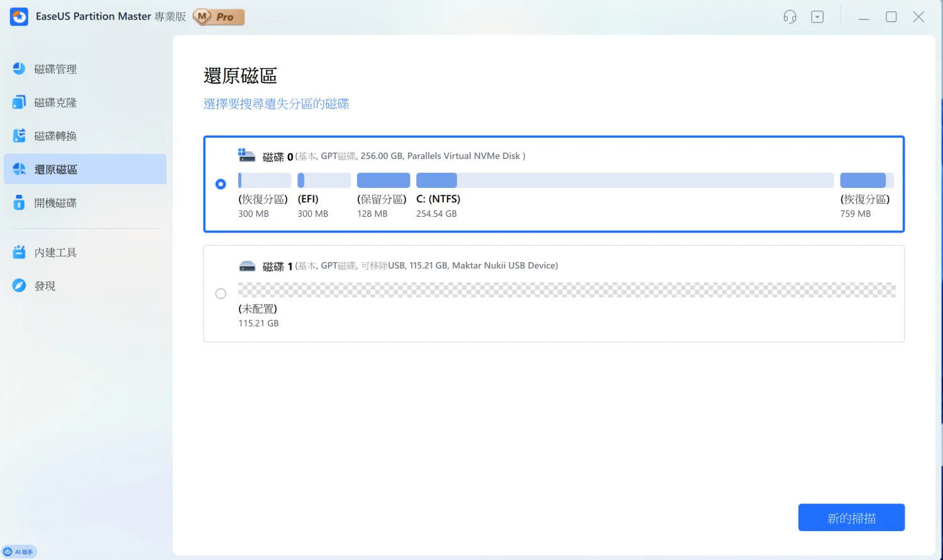The image size is (943, 560).
Task: Click the 磁碟 1 title text
Action: pos(278,266)
